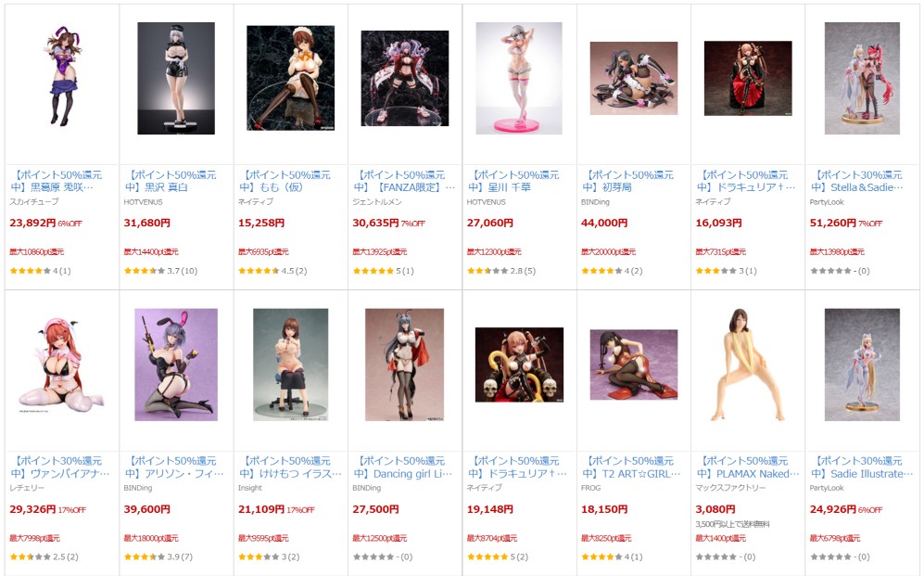The height and width of the screenshot is (576, 924).
Task: Click the 4.5 (2) star rating
Action: click(272, 271)
